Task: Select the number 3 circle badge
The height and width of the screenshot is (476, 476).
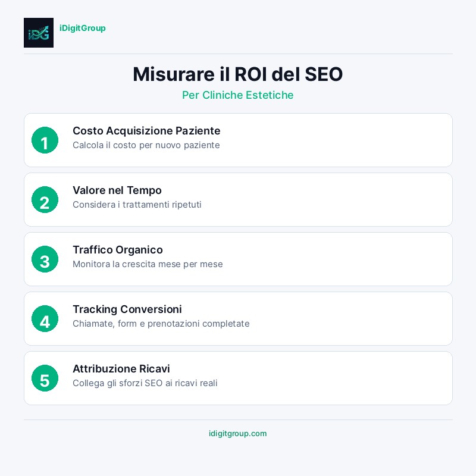Action: [x=45, y=259]
